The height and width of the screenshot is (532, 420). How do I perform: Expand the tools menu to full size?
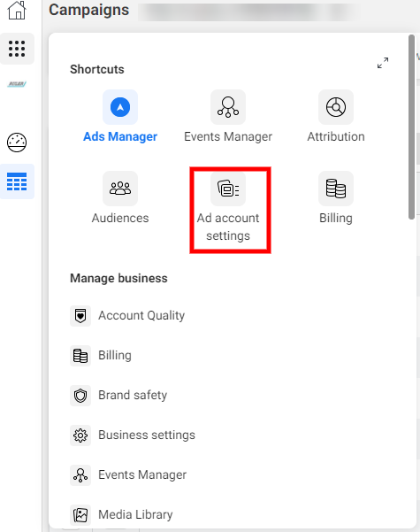383,63
